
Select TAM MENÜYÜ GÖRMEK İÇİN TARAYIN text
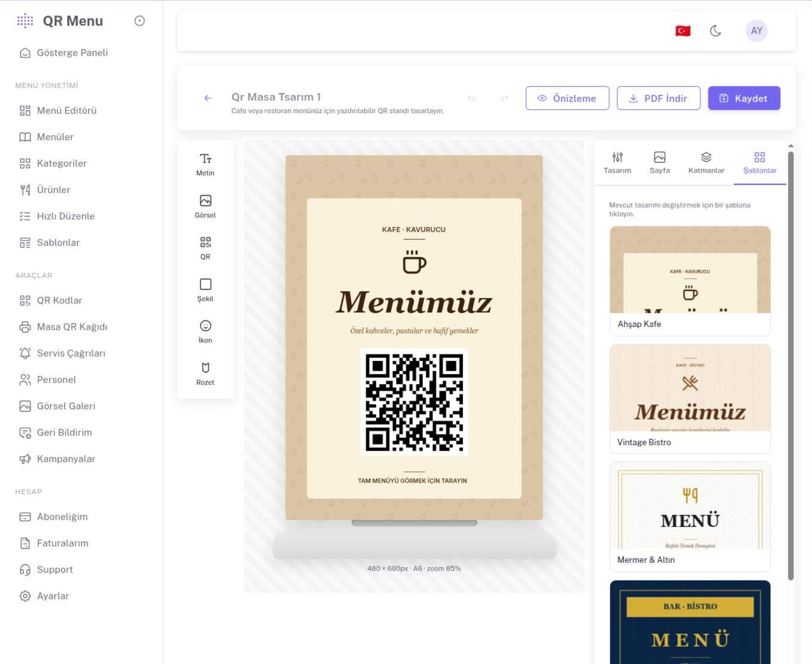(412, 481)
